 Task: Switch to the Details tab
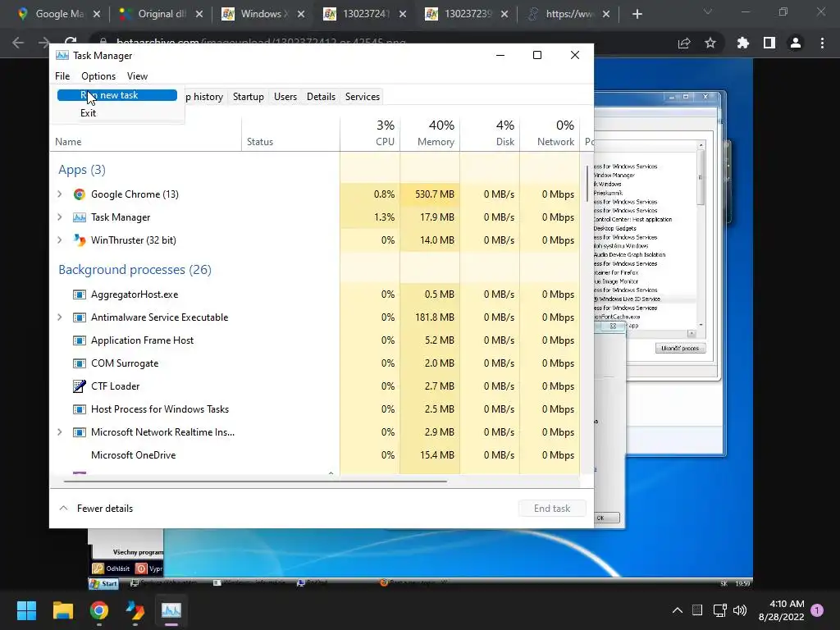coord(321,97)
